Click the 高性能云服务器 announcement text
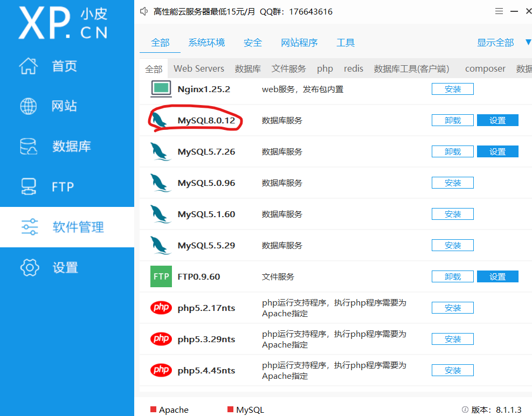Viewport: 532px width, 416px height. tap(243, 11)
